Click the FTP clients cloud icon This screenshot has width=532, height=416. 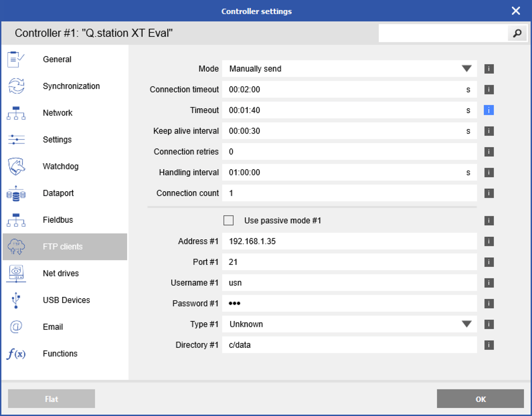point(16,246)
